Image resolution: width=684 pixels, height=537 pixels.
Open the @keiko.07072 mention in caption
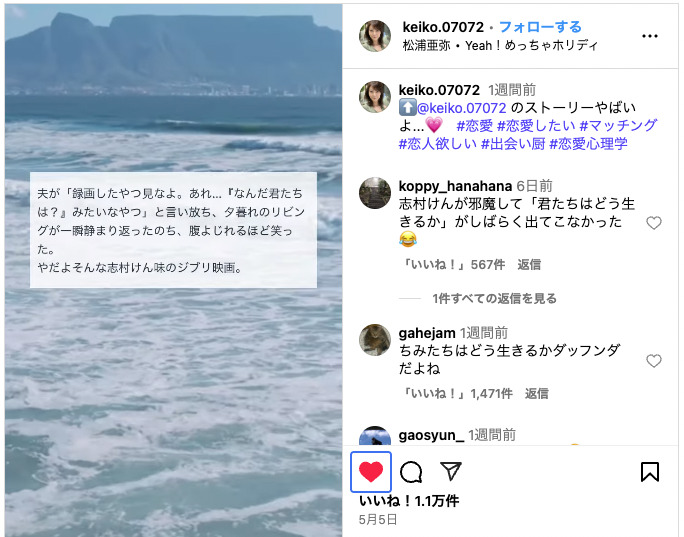(x=462, y=108)
